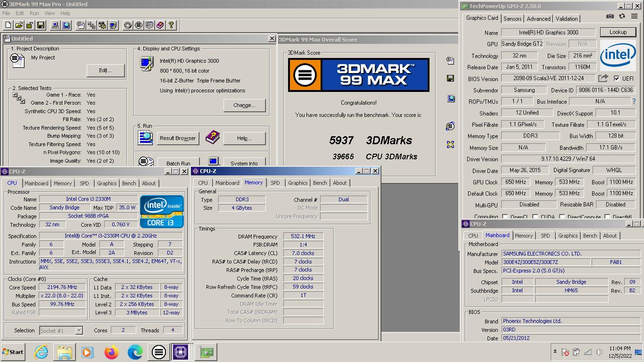The width and height of the screenshot is (644, 362).
Task: Click the Intel Core i3 2330M name value
Action: [x=88, y=199]
